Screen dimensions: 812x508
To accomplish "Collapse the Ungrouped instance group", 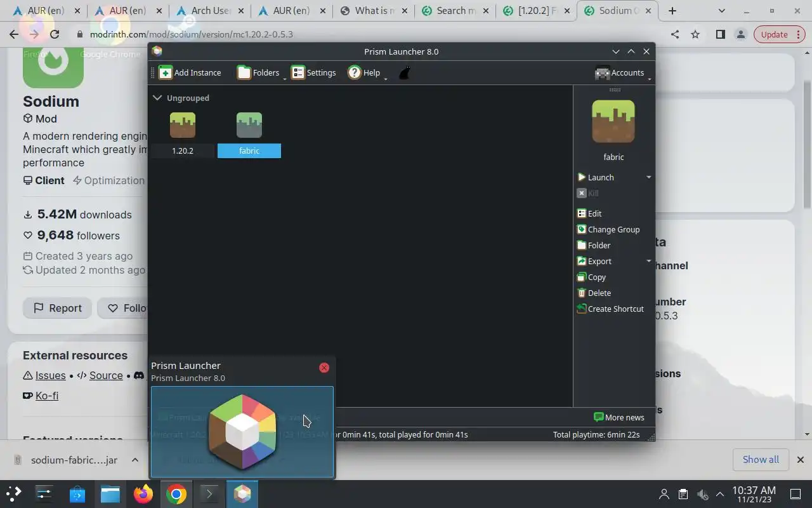I will point(157,98).
